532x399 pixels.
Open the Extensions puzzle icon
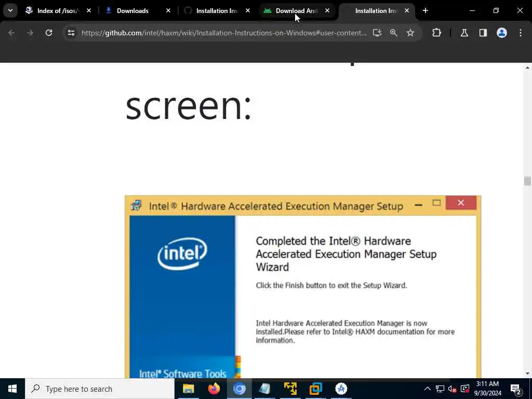[x=436, y=33]
